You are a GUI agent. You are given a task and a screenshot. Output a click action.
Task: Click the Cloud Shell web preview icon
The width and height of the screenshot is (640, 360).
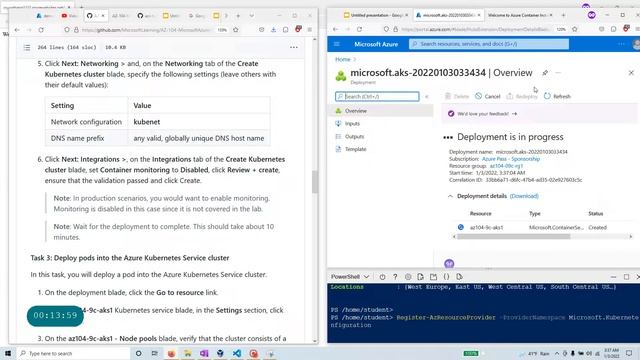click(459, 277)
